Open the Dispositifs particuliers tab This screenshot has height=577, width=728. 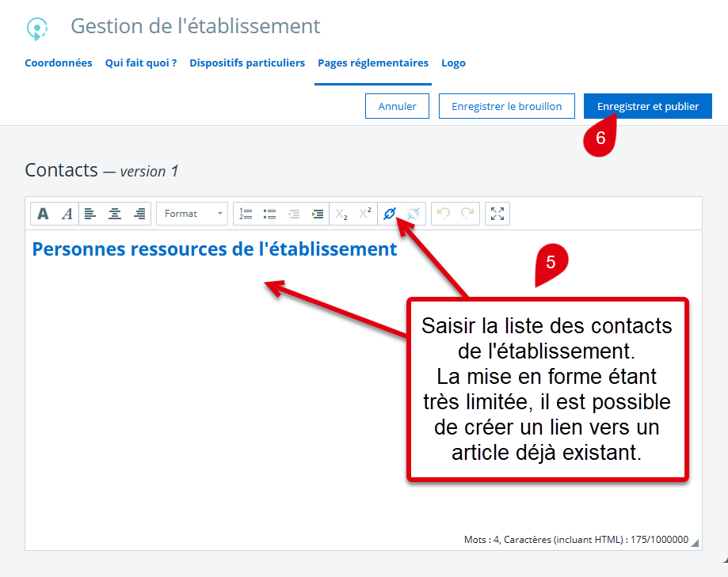(247, 63)
